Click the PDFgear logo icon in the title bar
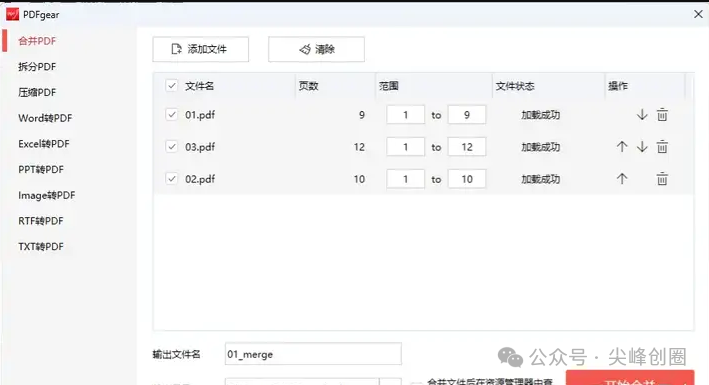This screenshot has height=385, width=709. [x=12, y=14]
